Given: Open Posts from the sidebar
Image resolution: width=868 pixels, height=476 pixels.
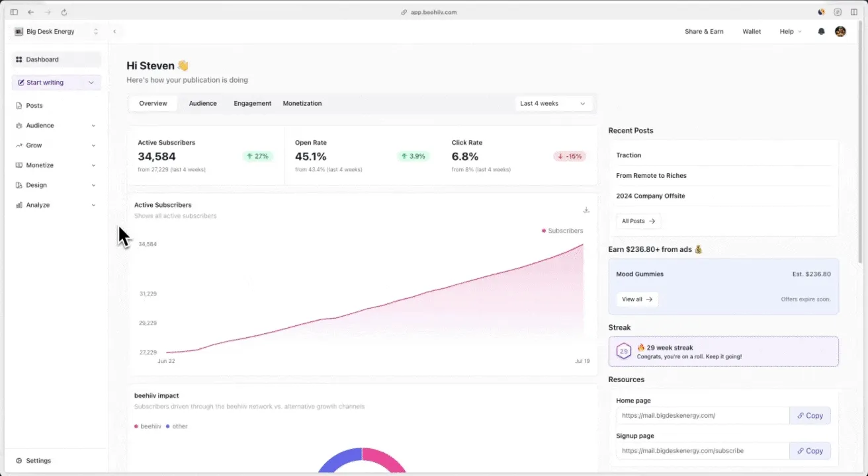Looking at the screenshot, I should tap(34, 106).
